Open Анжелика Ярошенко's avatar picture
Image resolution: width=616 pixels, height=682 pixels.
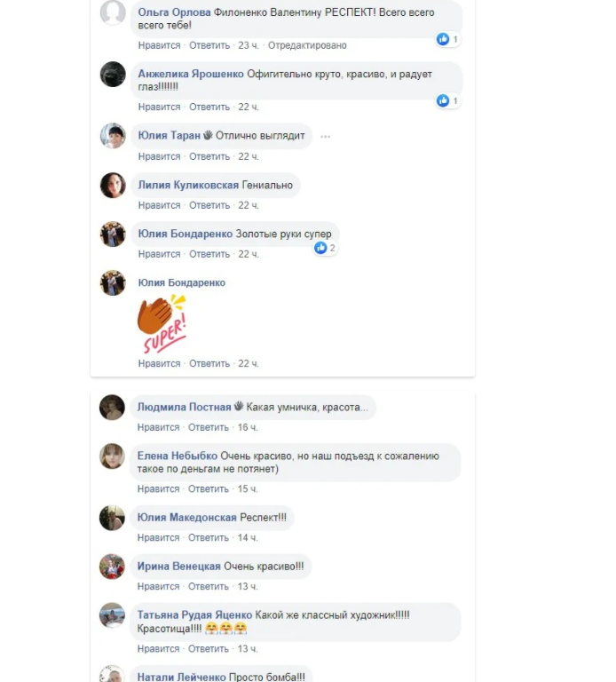point(113,74)
